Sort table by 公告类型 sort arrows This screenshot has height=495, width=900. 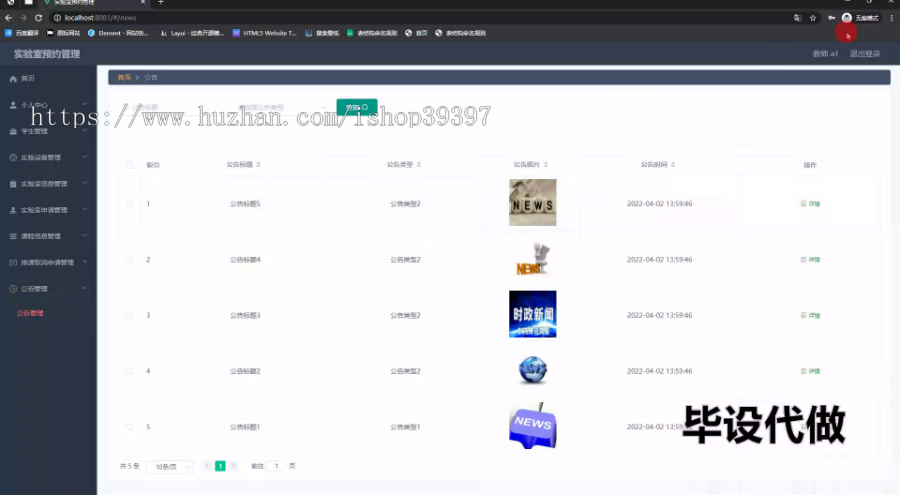[x=418, y=165]
